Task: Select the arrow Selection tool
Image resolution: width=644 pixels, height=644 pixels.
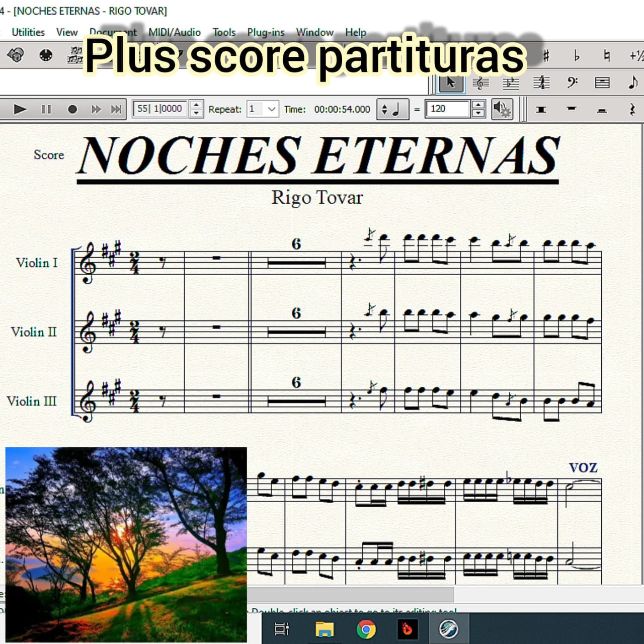Action: pos(451,83)
